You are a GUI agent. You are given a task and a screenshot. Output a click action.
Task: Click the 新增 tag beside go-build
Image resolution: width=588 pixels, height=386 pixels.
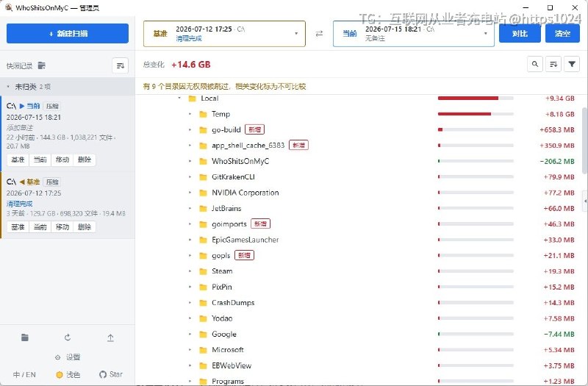point(254,129)
